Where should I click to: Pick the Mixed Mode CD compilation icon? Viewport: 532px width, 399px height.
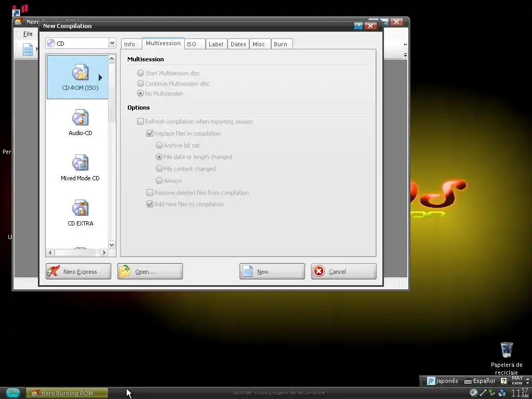click(x=80, y=163)
